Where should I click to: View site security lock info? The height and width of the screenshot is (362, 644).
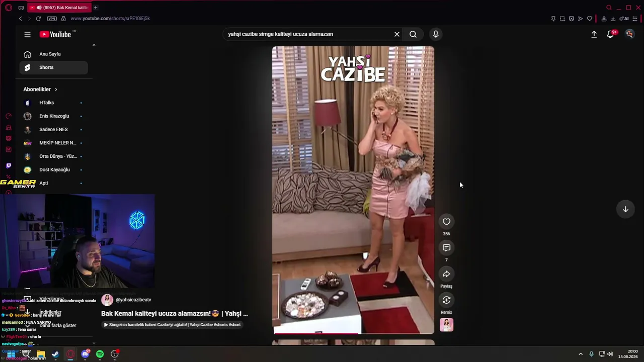click(x=63, y=19)
